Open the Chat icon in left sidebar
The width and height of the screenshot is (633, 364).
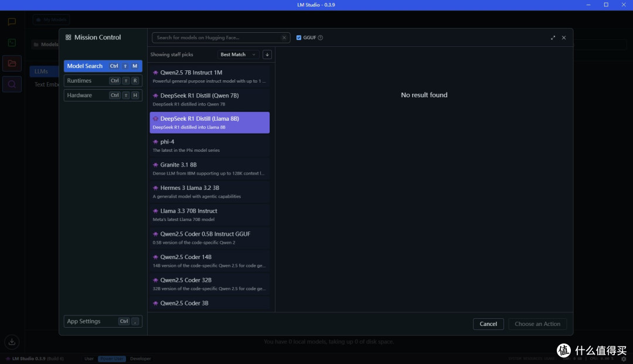coord(12,22)
